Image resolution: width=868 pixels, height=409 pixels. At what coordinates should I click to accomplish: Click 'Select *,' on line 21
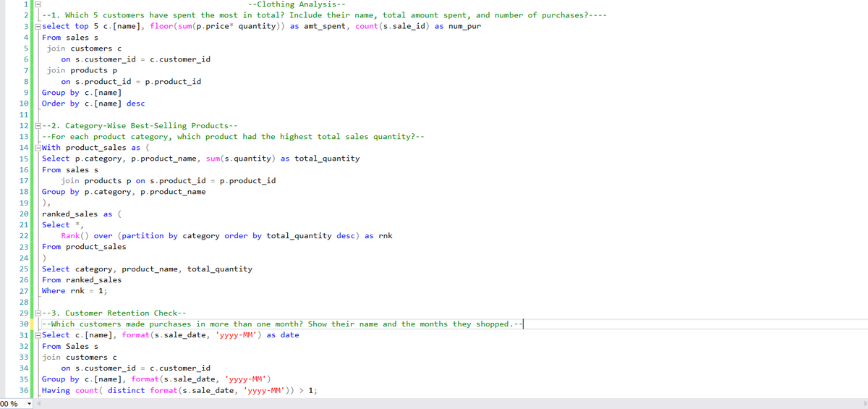[63, 225]
